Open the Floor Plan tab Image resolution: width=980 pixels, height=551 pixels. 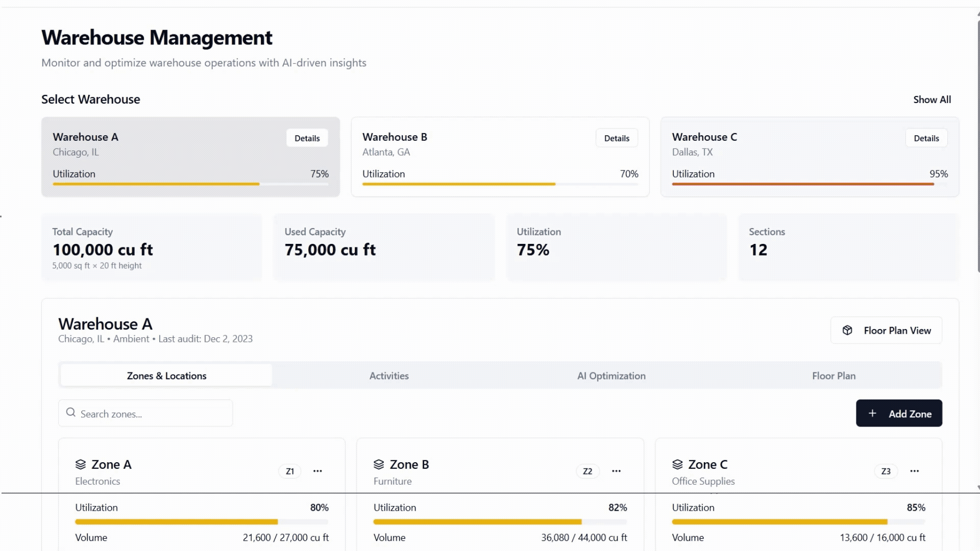pos(834,375)
